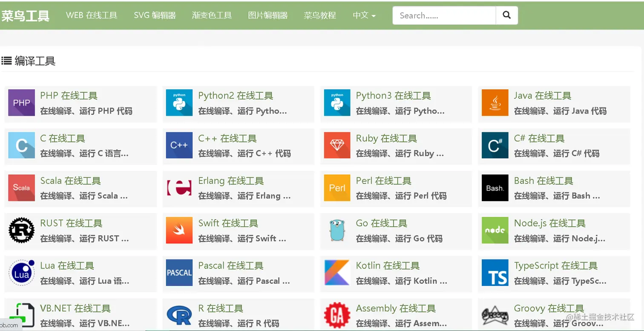Click the yellow Perl icon
644x331 pixels.
pos(337,188)
